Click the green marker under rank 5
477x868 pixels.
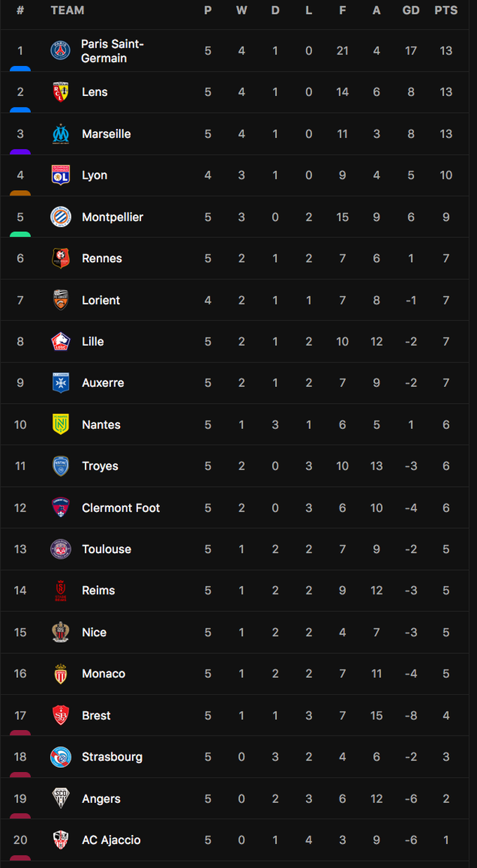[20, 235]
